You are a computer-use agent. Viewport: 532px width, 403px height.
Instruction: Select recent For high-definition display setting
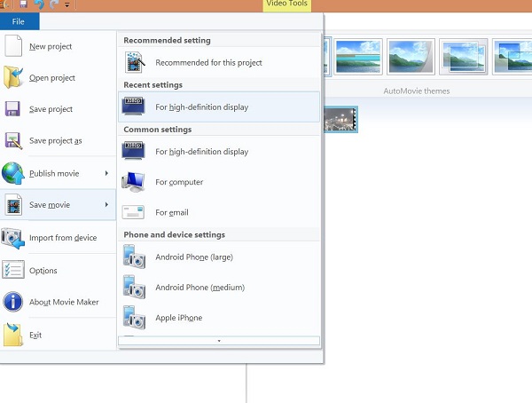(x=219, y=107)
